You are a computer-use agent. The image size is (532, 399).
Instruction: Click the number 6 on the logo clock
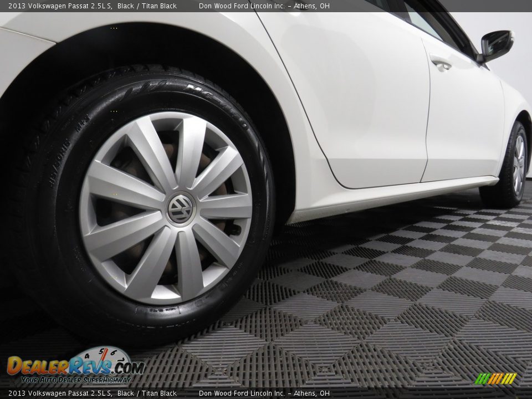point(114,351)
